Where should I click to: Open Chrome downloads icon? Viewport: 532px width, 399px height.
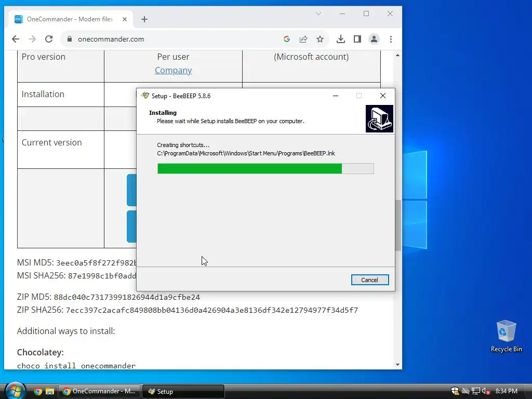(x=341, y=39)
